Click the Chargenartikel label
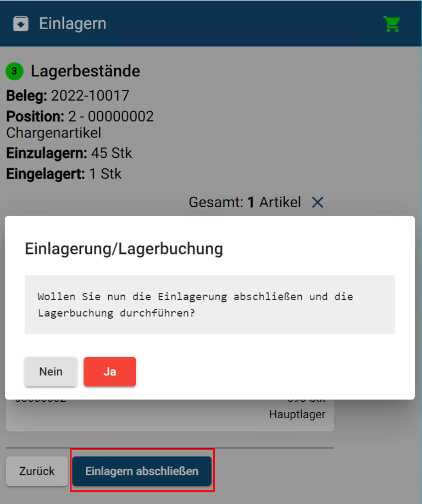 pyautogui.click(x=54, y=133)
